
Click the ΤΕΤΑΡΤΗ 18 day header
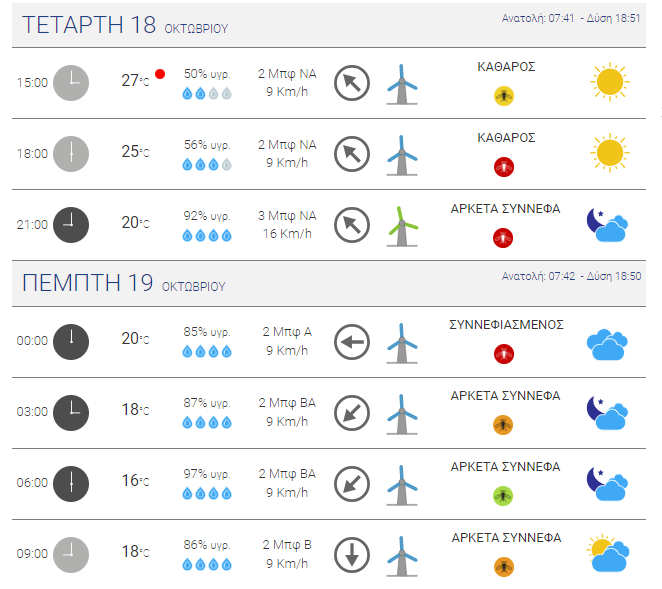(89, 25)
